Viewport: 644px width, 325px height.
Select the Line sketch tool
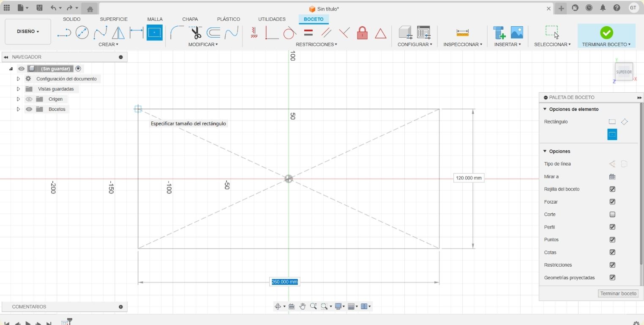pos(64,33)
